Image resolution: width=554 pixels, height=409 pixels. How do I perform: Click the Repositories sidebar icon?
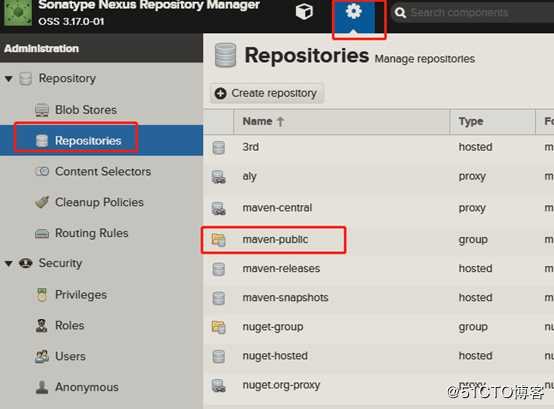point(42,141)
